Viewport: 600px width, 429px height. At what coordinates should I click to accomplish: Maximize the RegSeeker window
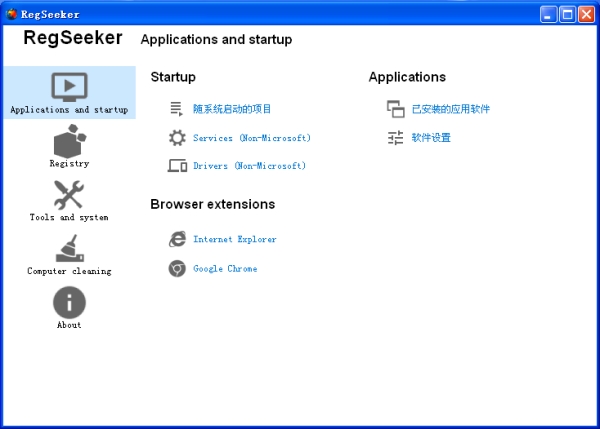pos(567,15)
